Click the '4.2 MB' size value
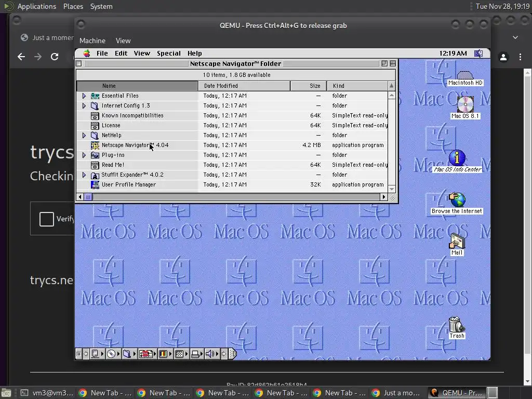The width and height of the screenshot is (532, 399). [x=312, y=145]
